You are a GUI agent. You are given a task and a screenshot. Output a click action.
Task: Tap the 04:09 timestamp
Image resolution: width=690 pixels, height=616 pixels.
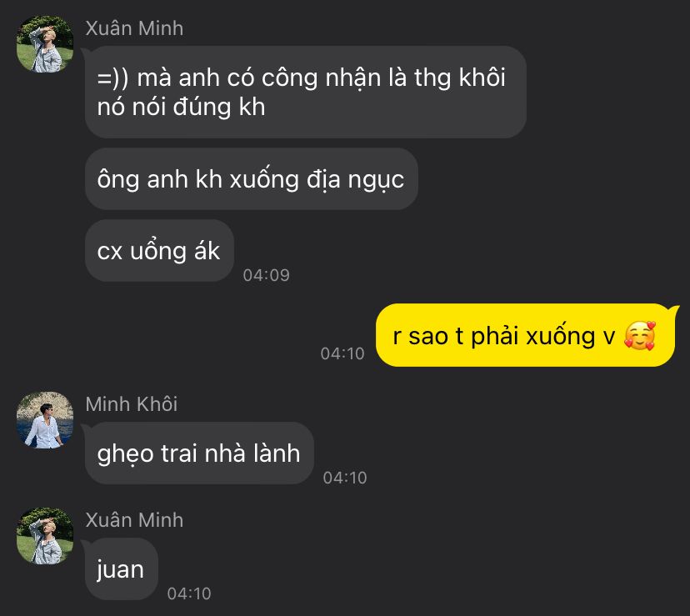(x=266, y=275)
